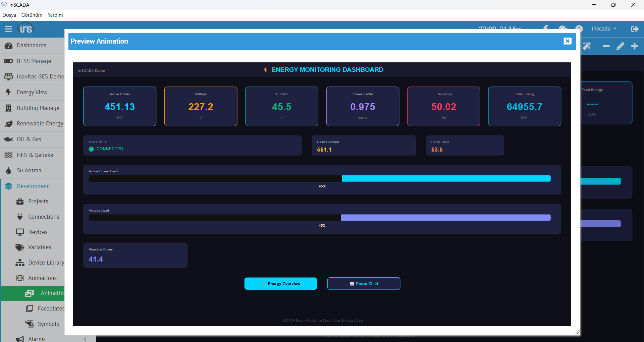
Task: Toggle dark mode moon icon
Action: pyautogui.click(x=546, y=27)
